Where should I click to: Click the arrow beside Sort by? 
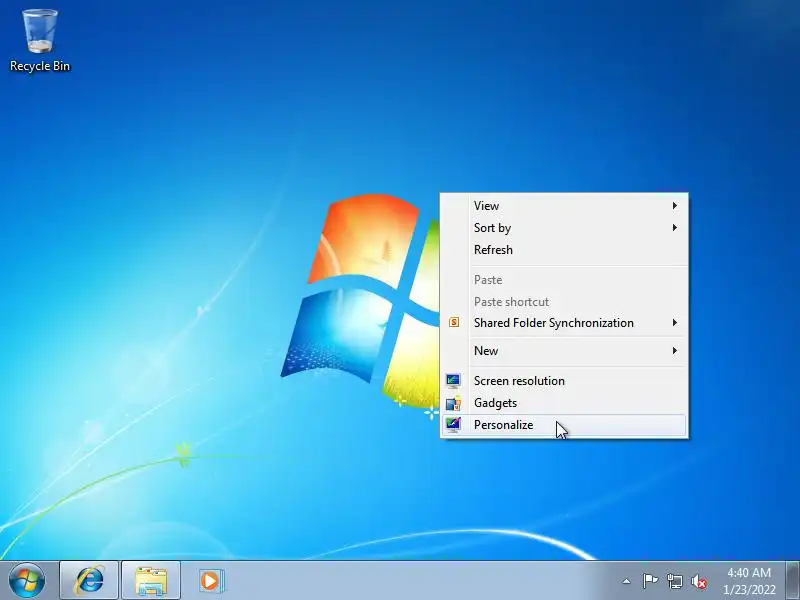(674, 228)
